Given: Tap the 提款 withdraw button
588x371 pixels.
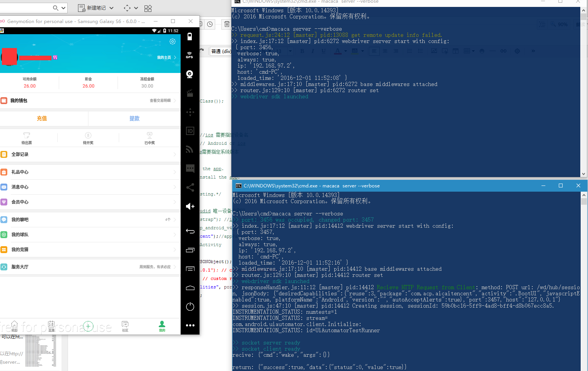Looking at the screenshot, I should pyautogui.click(x=135, y=118).
